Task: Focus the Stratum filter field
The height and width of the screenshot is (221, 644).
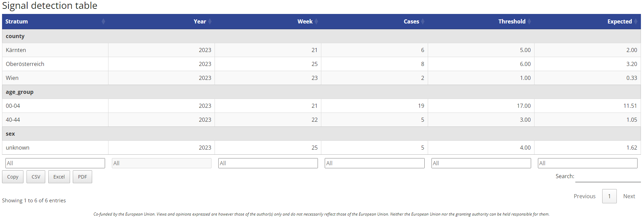Action: tap(55, 163)
